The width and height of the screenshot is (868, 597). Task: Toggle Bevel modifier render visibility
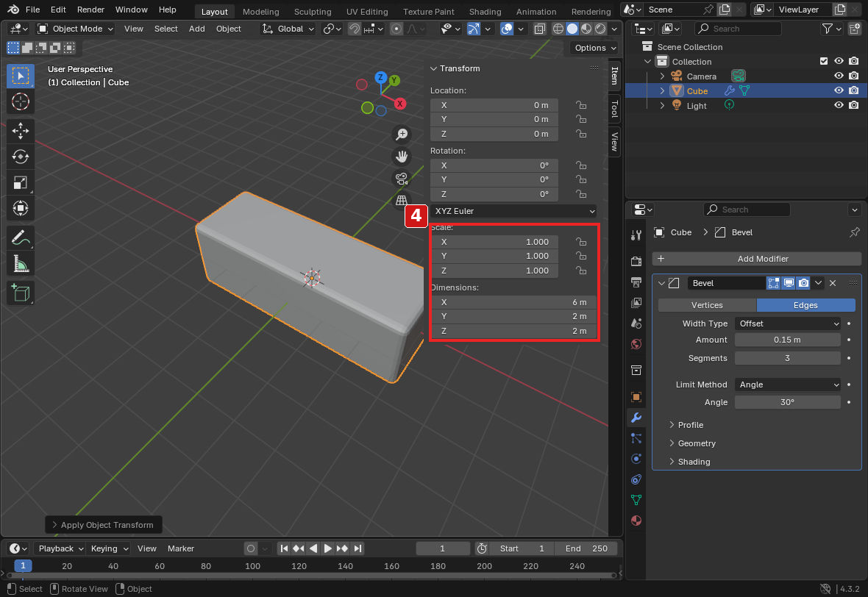(x=803, y=283)
